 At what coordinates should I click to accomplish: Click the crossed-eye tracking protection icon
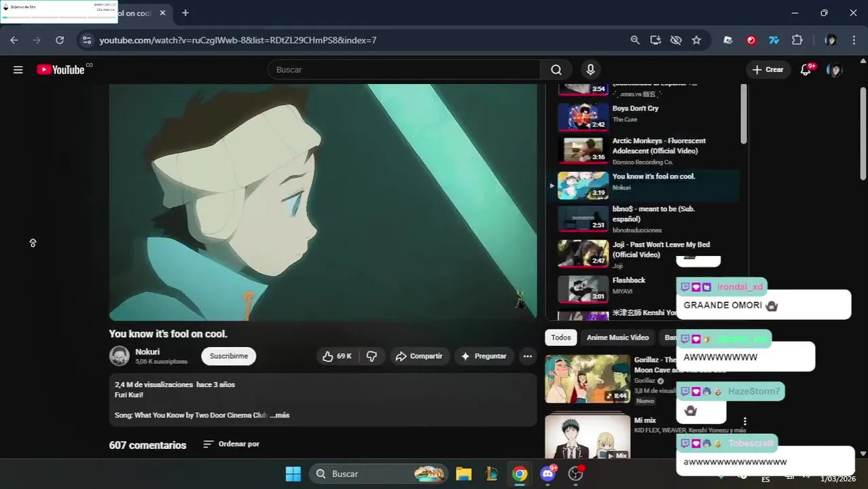[x=676, y=40]
